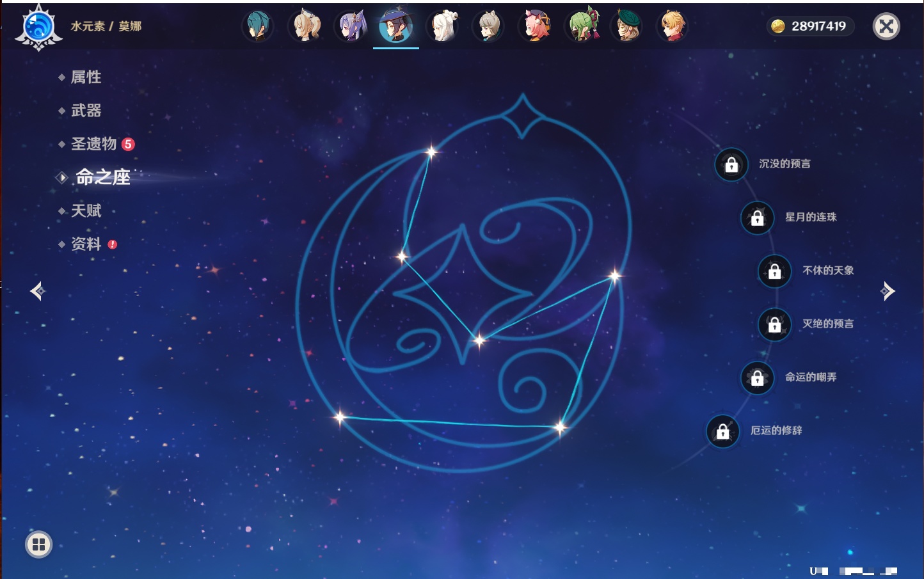Open the locked 灭绝的预言 constellation node
This screenshot has height=579, width=924.
(x=775, y=325)
